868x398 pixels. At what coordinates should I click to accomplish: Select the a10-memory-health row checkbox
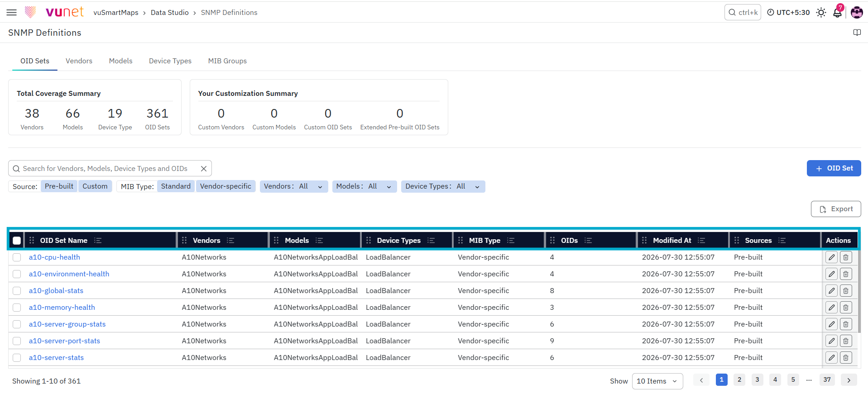pyautogui.click(x=17, y=308)
